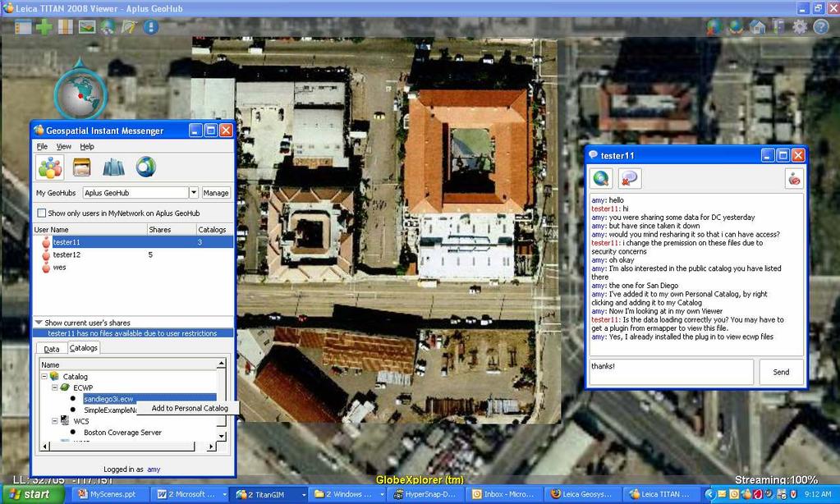Viewport: 840px width, 504px height.
Task: Open the TitanGIM taskbar group
Action: click(x=271, y=494)
